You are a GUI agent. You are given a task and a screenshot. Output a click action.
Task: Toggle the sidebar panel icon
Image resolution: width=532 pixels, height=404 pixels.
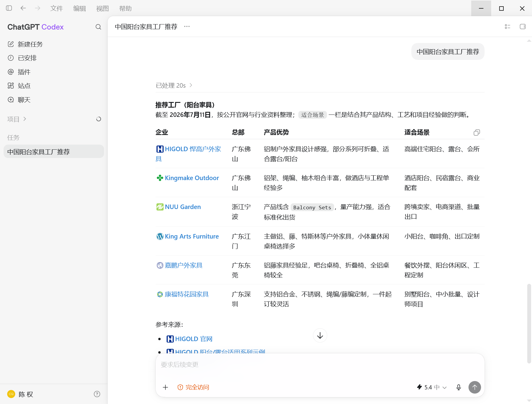(9, 8)
